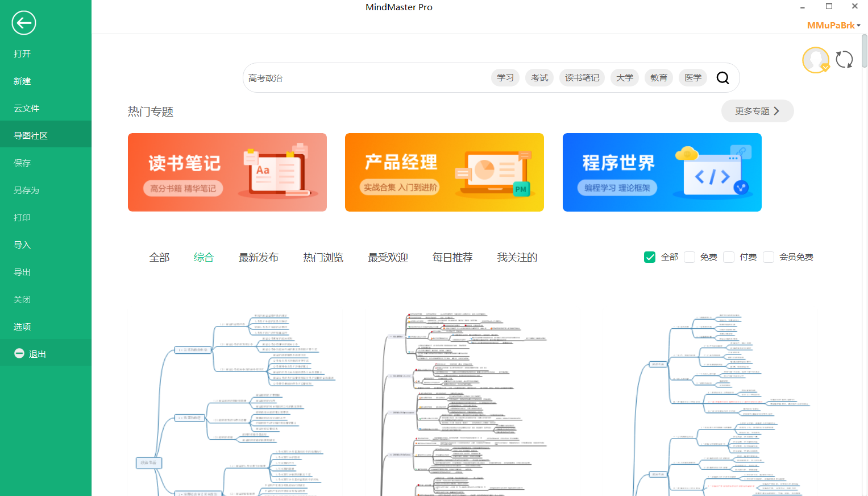Click the search magnifier icon

(722, 78)
